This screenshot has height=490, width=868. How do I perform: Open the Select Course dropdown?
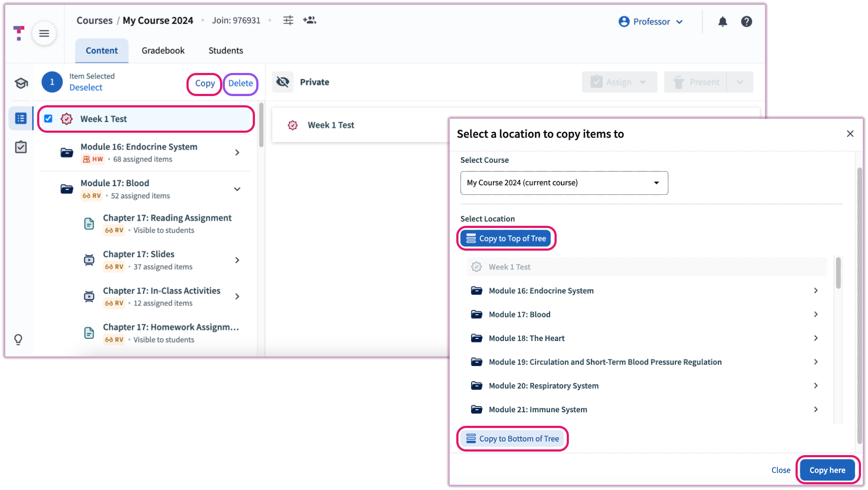coord(564,183)
